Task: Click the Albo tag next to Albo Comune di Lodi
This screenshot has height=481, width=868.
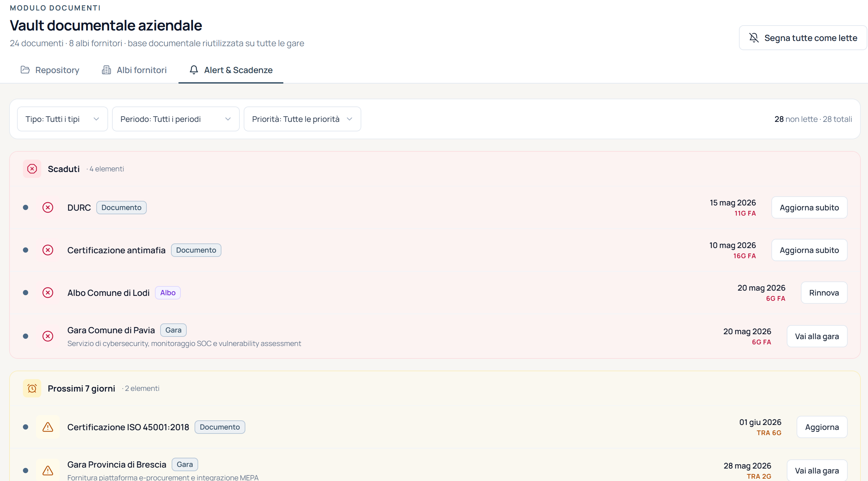Action: coord(168,293)
